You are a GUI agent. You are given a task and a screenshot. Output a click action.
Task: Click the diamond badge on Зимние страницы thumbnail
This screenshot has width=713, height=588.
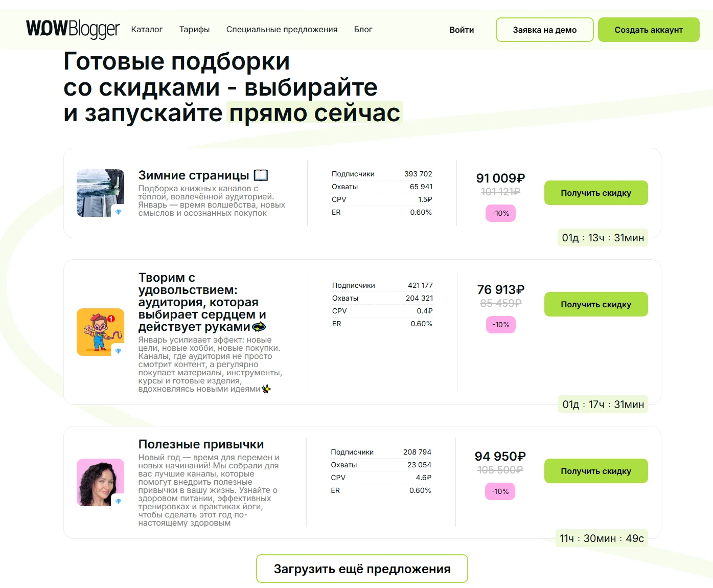click(120, 211)
